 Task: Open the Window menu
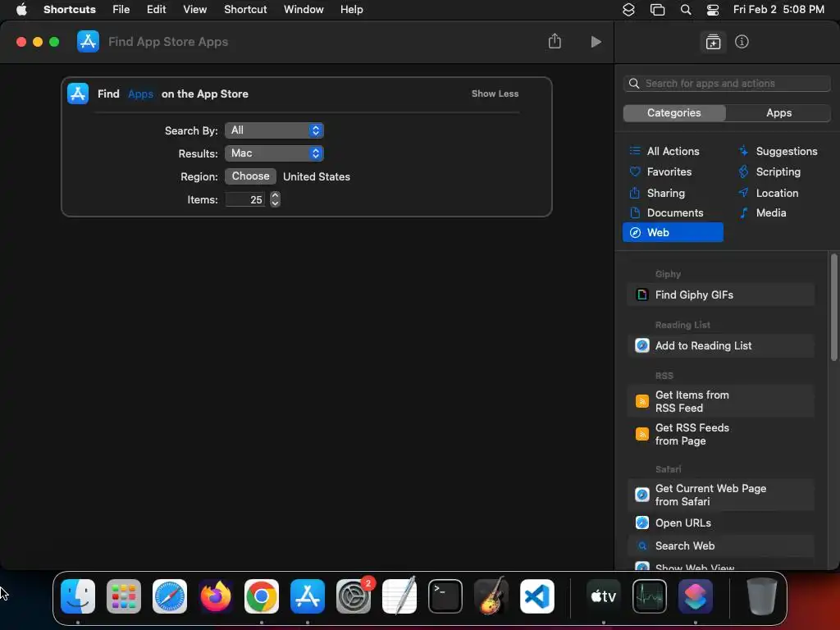click(x=304, y=10)
